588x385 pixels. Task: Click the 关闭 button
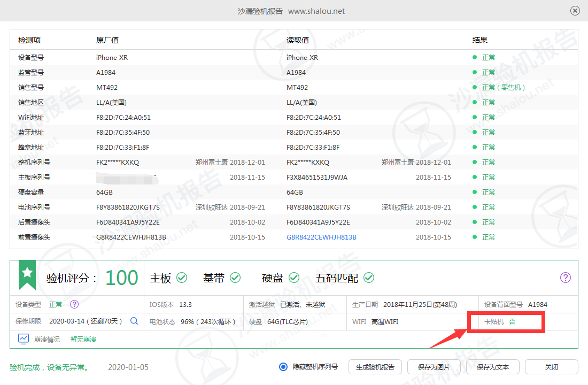tap(551, 367)
